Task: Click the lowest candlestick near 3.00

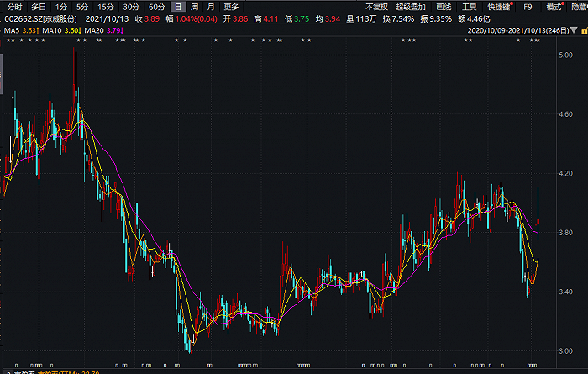Action: [190, 345]
